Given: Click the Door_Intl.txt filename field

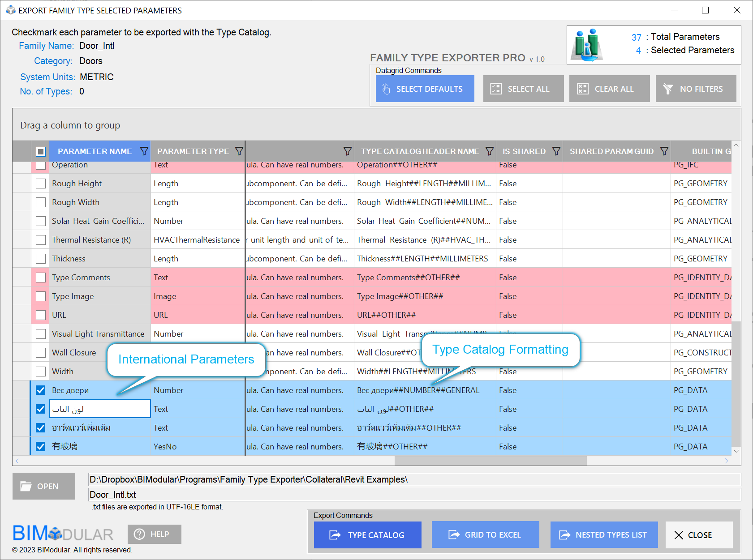Looking at the screenshot, I should point(414,495).
